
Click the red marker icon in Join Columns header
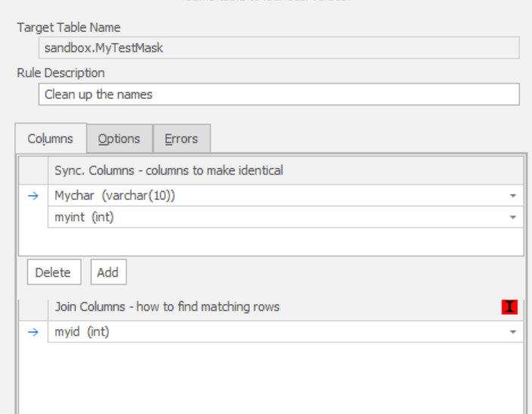pyautogui.click(x=509, y=307)
